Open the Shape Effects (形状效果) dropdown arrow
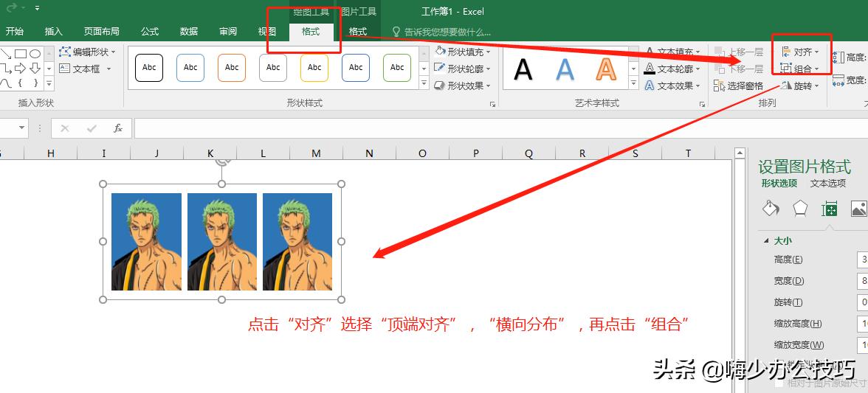This screenshot has height=393, width=868. point(489,86)
